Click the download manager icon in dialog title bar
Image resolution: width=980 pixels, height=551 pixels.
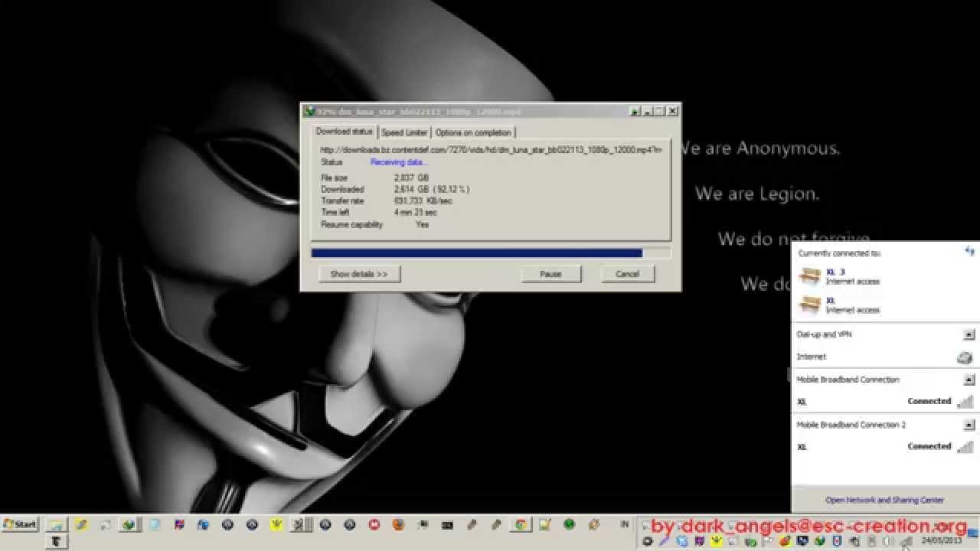click(x=309, y=111)
